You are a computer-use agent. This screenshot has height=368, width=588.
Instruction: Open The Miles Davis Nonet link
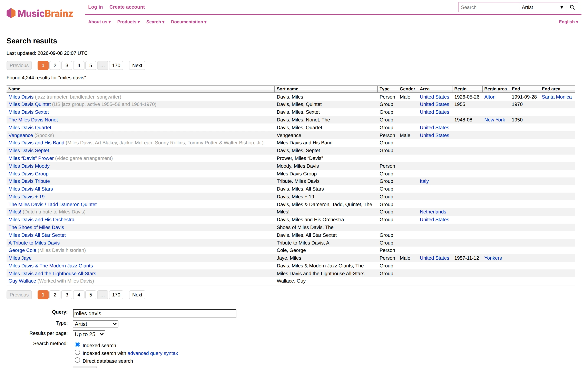pos(33,120)
